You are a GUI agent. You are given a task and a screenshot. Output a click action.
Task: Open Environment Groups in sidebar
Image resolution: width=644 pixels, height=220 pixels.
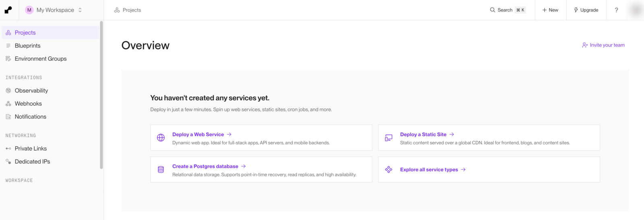coord(50,59)
